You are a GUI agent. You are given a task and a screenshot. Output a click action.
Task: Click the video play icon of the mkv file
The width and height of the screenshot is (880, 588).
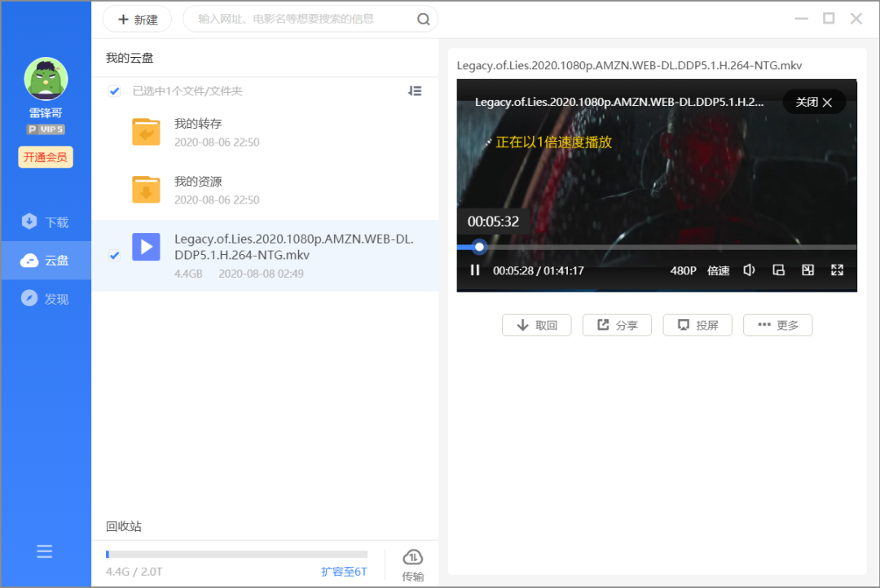pos(146,247)
